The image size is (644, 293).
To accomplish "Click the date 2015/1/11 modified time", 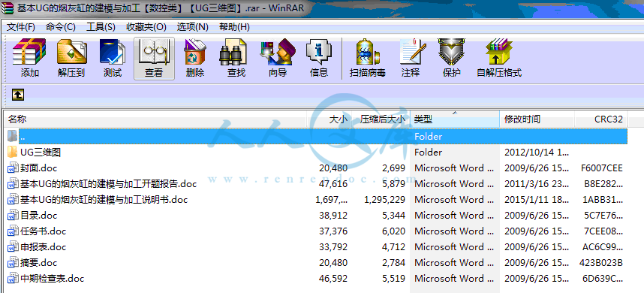I will click(537, 200).
